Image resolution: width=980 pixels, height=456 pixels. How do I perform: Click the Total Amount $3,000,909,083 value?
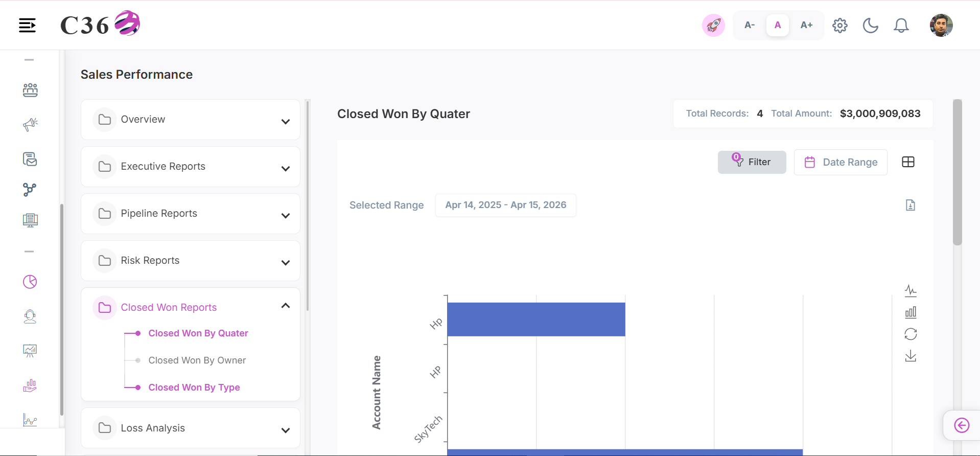[880, 113]
